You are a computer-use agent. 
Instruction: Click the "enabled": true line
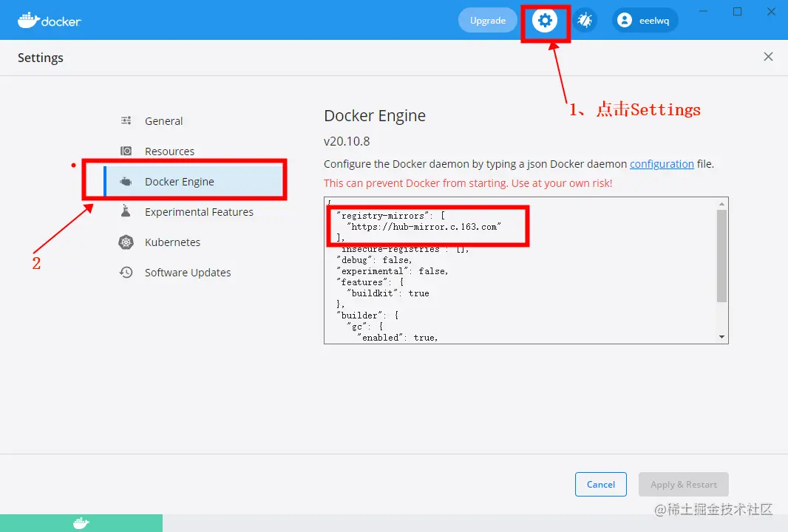point(398,338)
